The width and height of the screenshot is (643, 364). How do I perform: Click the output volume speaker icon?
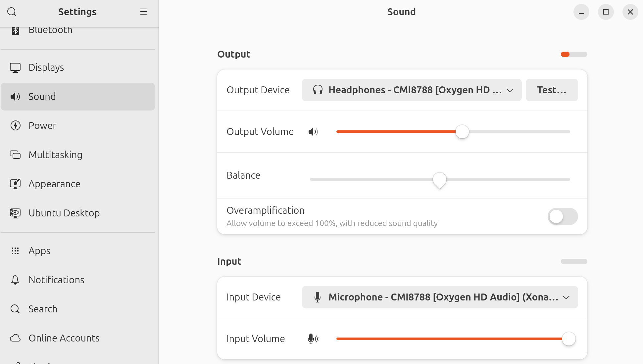coord(313,132)
